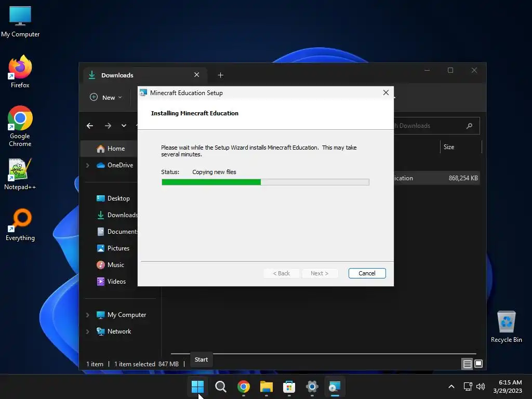Open the Recycle Bin
The width and height of the screenshot is (532, 399).
[506, 327]
